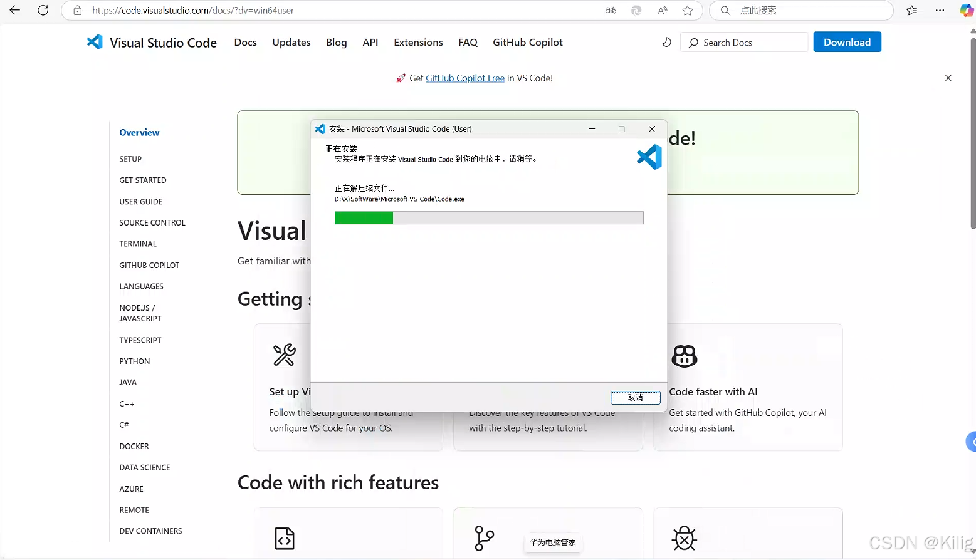The image size is (976, 560).
Task: Open the JAVA sidebar section
Action: [128, 383]
